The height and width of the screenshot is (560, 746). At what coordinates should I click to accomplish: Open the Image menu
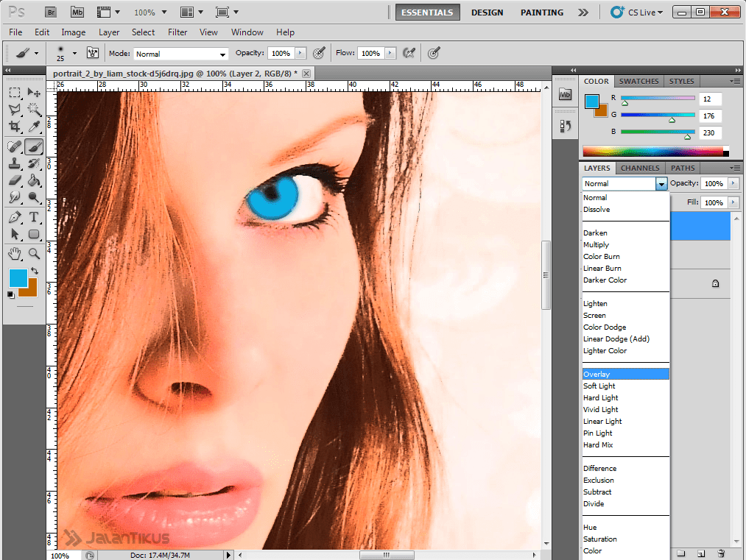[x=73, y=32]
